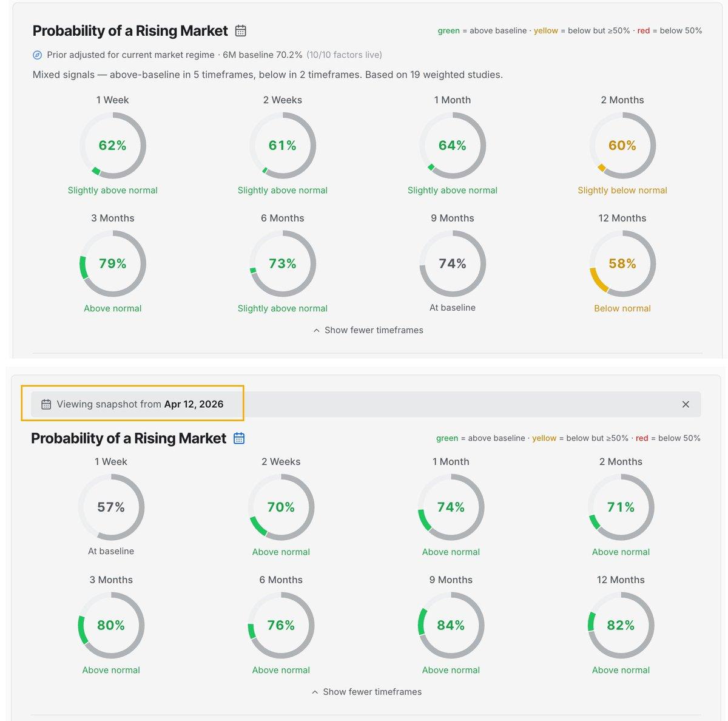The height and width of the screenshot is (721, 728).
Task: Click the green legend label in the top panel
Action: (448, 30)
